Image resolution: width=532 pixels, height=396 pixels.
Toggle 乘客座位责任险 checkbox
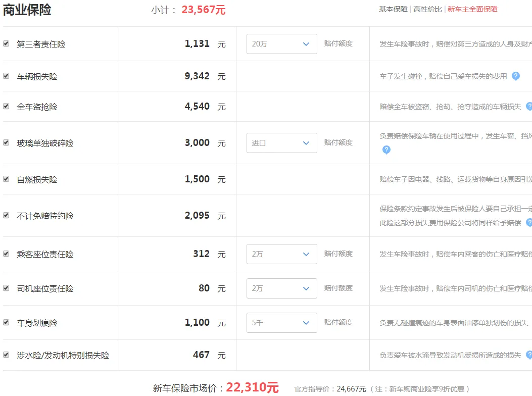click(x=6, y=254)
